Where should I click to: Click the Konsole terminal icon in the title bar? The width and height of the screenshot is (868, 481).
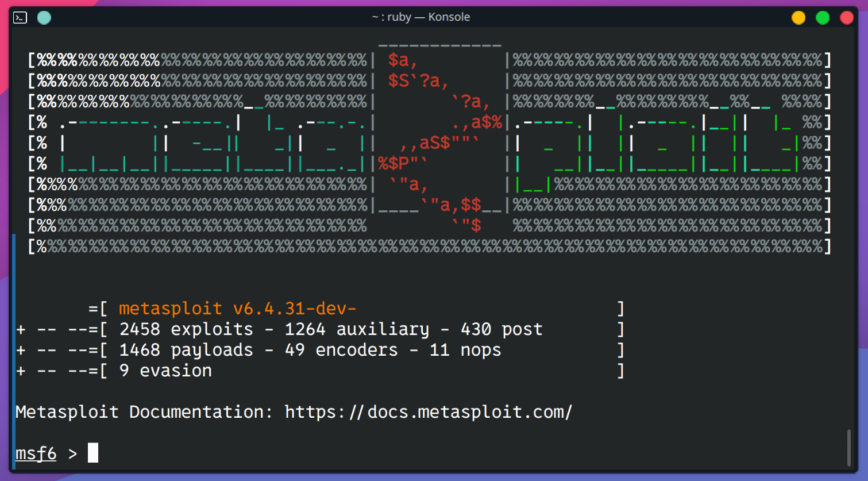click(x=20, y=18)
